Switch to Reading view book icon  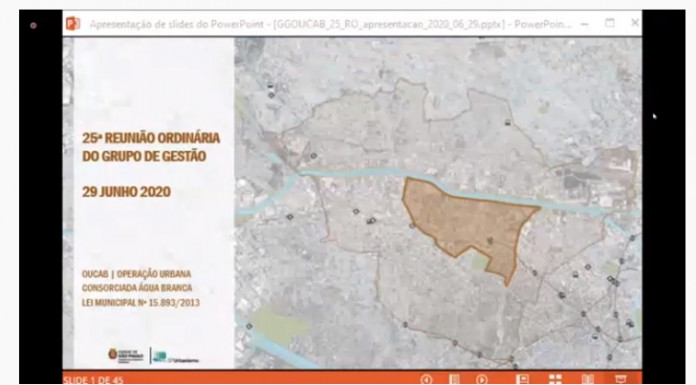coord(588,380)
